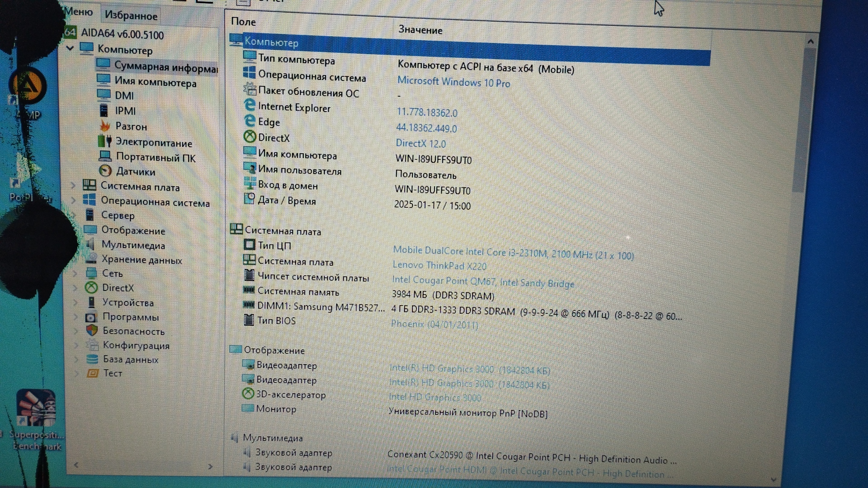The height and width of the screenshot is (488, 868).
Task: Select the IPMI icon in the tree
Action: (104, 110)
